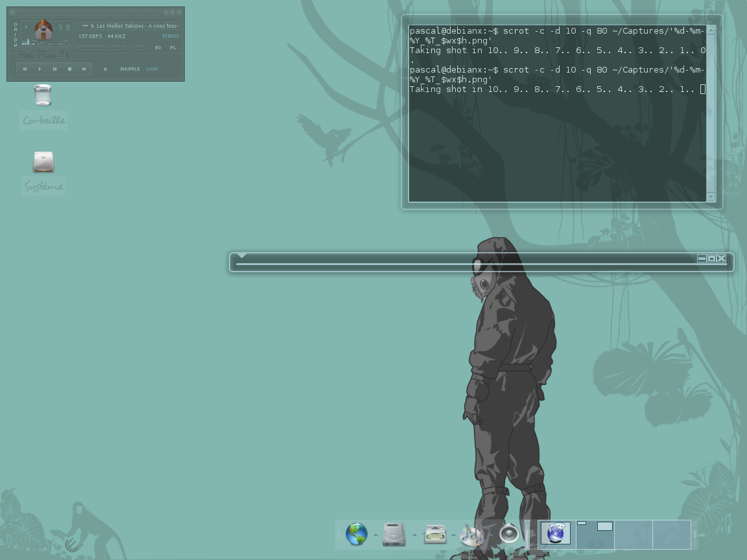This screenshot has width=747, height=560.
Task: Open the Corbeille trash icon
Action: (x=43, y=95)
